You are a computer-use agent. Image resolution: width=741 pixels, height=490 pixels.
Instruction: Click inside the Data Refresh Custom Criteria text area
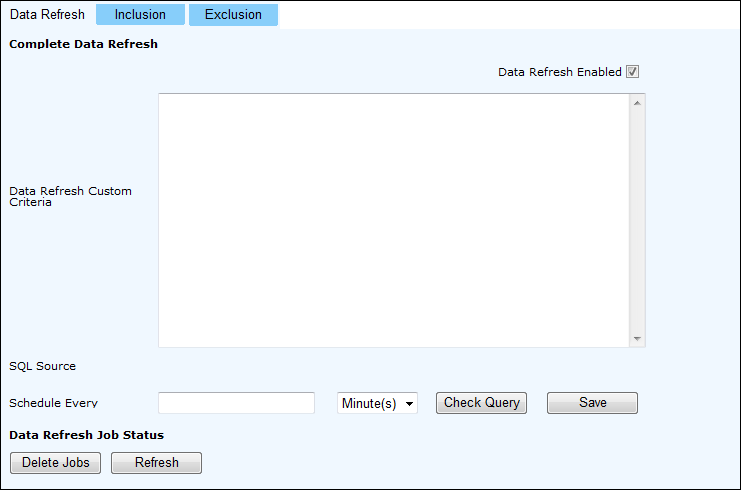[393, 220]
